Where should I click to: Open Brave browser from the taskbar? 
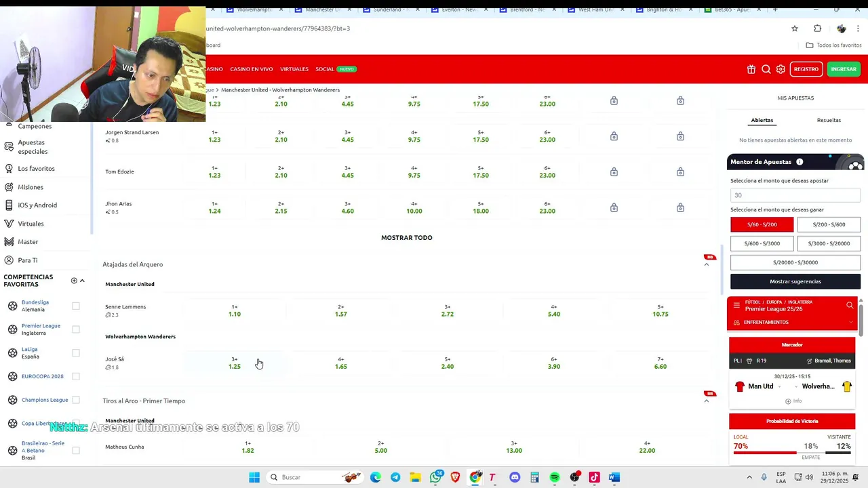click(455, 477)
